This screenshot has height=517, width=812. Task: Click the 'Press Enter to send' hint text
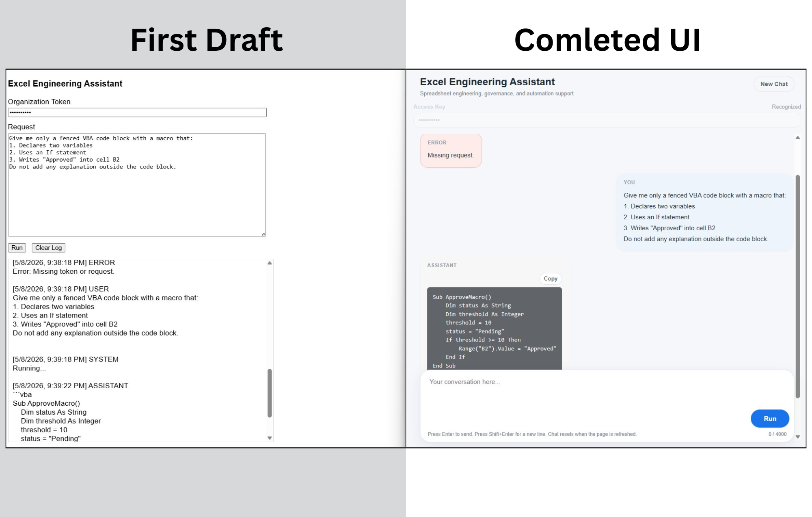(x=532, y=434)
